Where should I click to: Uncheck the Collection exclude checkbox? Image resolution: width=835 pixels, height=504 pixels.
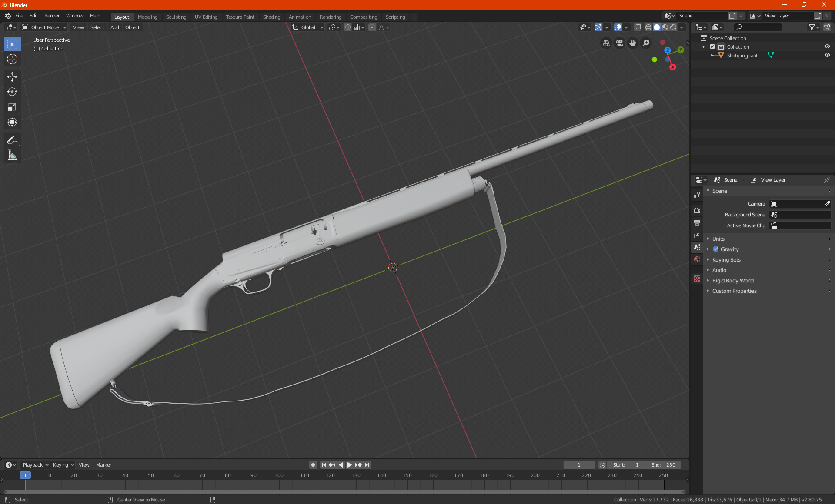pos(712,46)
